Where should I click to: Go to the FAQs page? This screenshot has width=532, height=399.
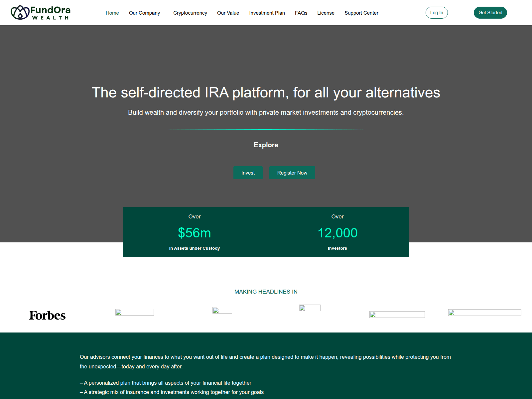tap(301, 13)
